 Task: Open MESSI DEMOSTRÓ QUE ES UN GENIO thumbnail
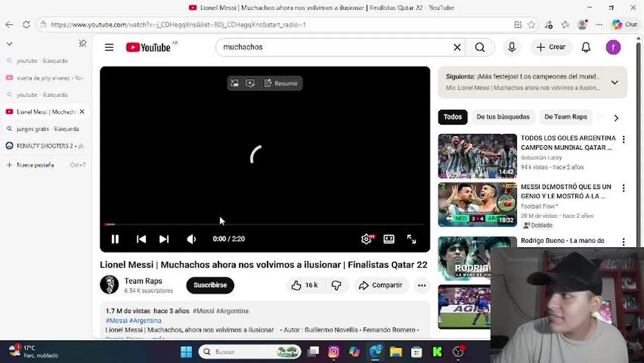point(477,205)
